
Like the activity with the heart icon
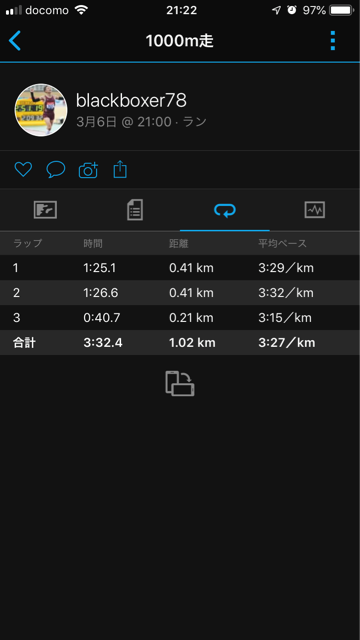(x=23, y=169)
